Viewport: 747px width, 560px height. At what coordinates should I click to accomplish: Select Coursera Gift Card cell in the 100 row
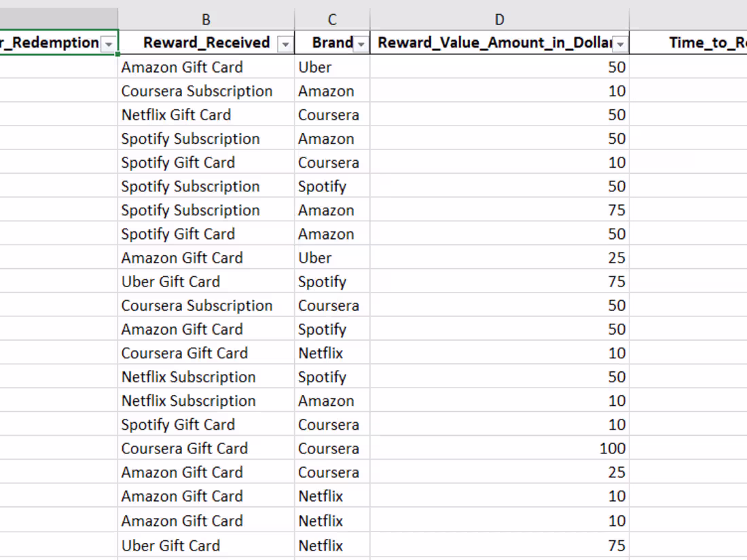click(x=184, y=449)
